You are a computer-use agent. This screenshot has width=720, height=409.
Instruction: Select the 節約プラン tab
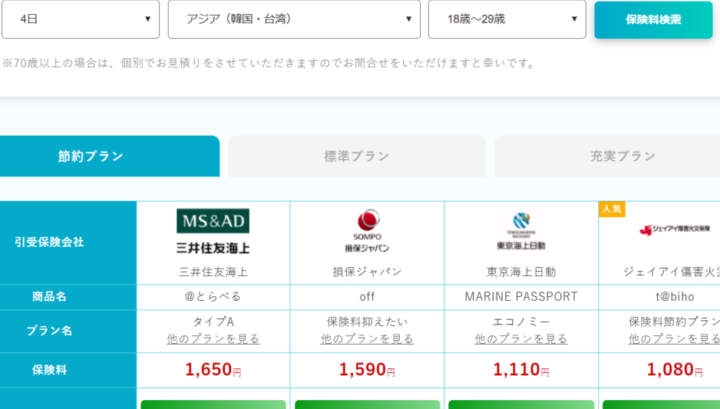[x=109, y=156]
